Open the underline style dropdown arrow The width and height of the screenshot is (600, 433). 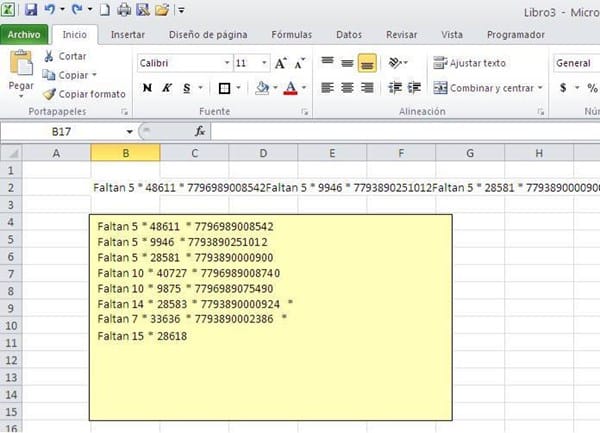coord(201,88)
